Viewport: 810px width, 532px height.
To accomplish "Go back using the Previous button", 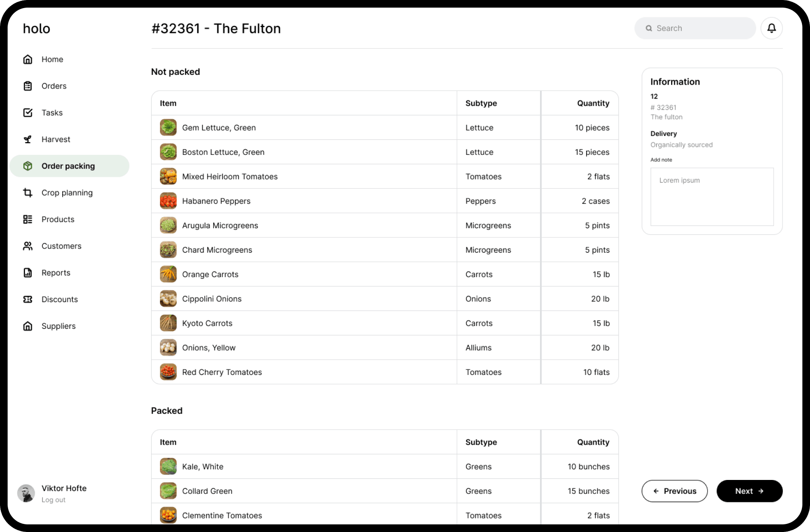I will pyautogui.click(x=674, y=491).
